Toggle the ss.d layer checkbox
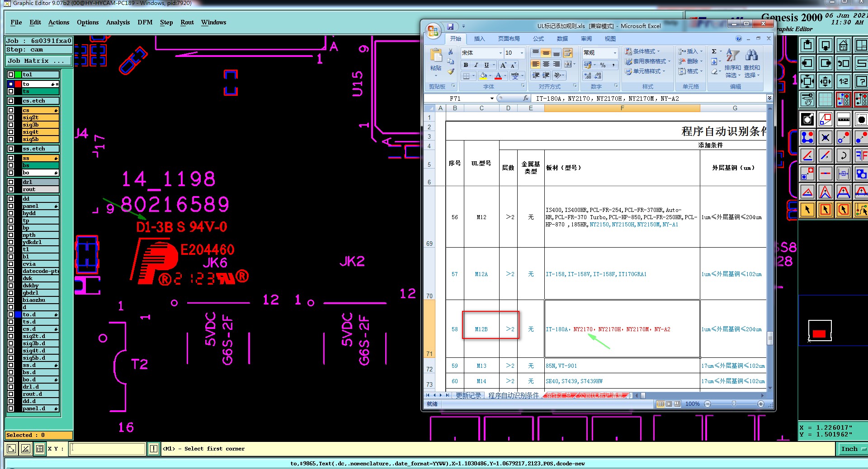This screenshot has width=868, height=469. 11,365
